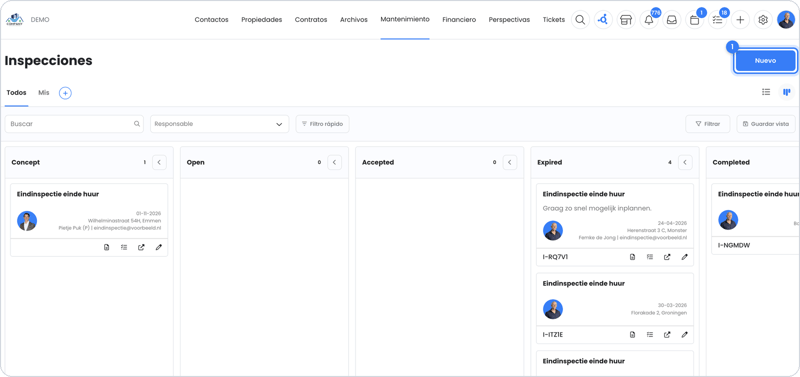Open the task checklist icon in header
Image resolution: width=800 pixels, height=377 pixels.
(717, 20)
